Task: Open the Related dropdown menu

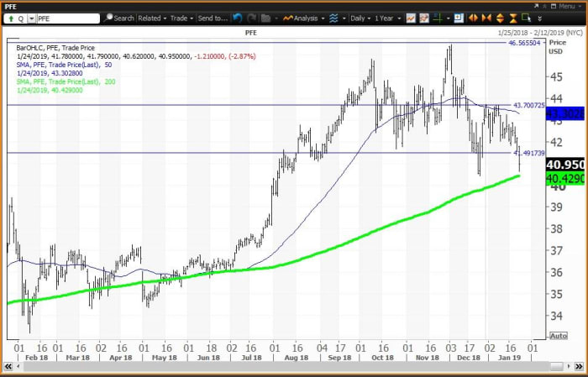Action: (152, 18)
